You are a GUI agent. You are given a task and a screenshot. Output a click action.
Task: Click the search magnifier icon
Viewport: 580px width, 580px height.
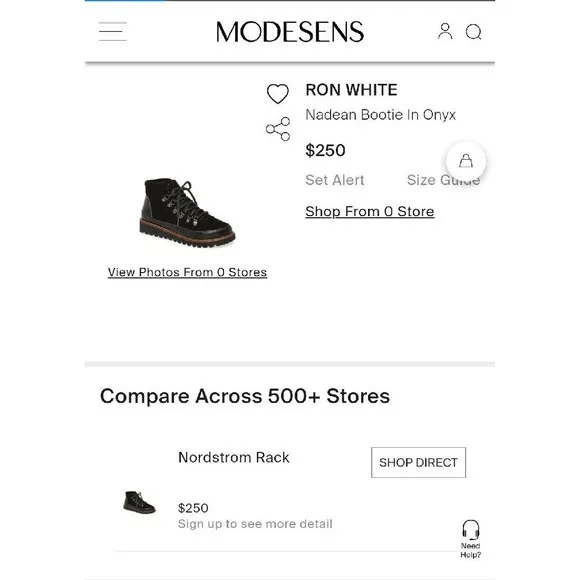click(473, 32)
